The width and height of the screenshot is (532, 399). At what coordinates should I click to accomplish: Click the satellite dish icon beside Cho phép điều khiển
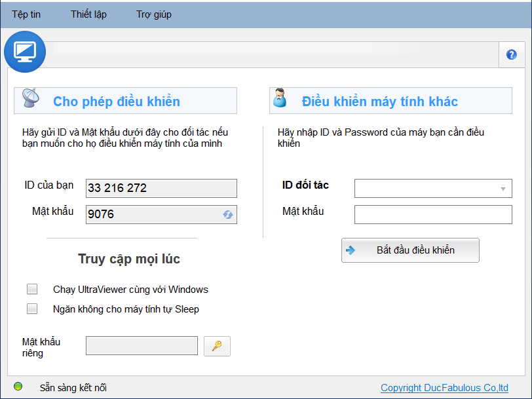pyautogui.click(x=31, y=98)
